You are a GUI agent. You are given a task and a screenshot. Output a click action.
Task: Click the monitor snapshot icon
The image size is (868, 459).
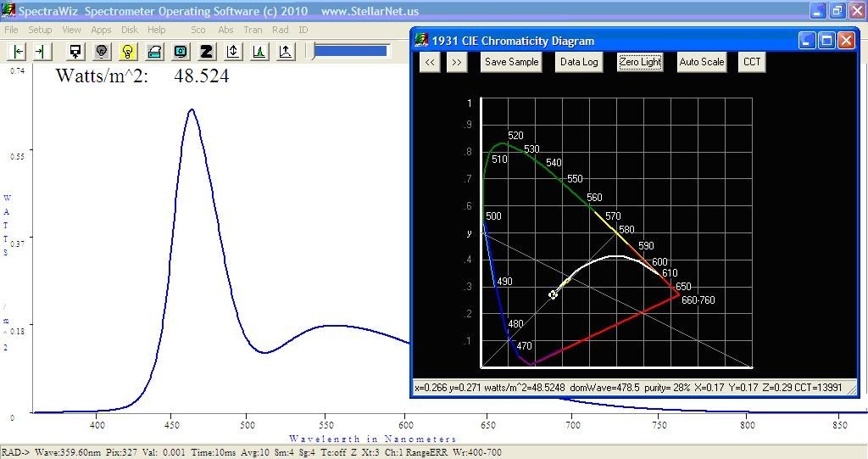click(181, 52)
